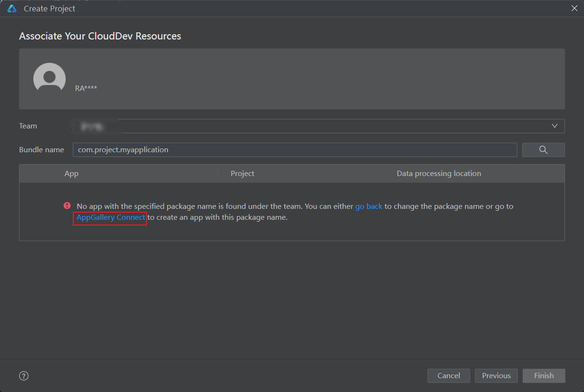Click the search magnifier button beside Bundle name
Viewport: 584px width, 392px height.
pyautogui.click(x=543, y=150)
